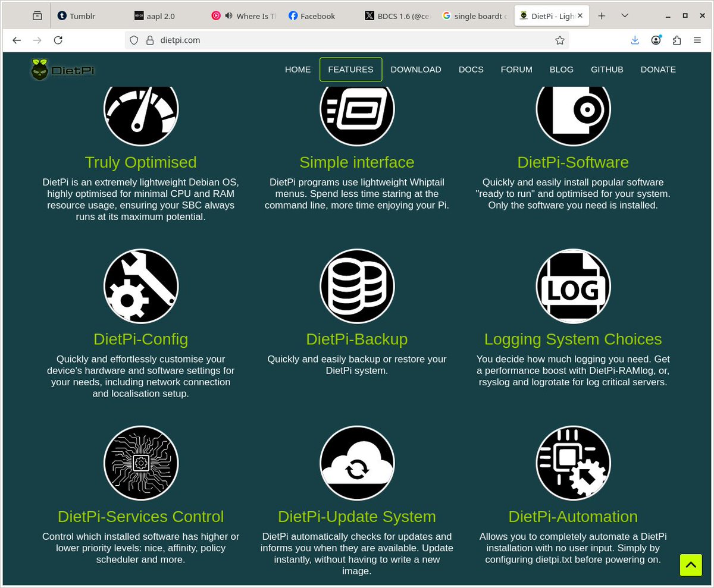Click the scroll-to-top arrow button
The height and width of the screenshot is (588, 714).
[x=691, y=565]
